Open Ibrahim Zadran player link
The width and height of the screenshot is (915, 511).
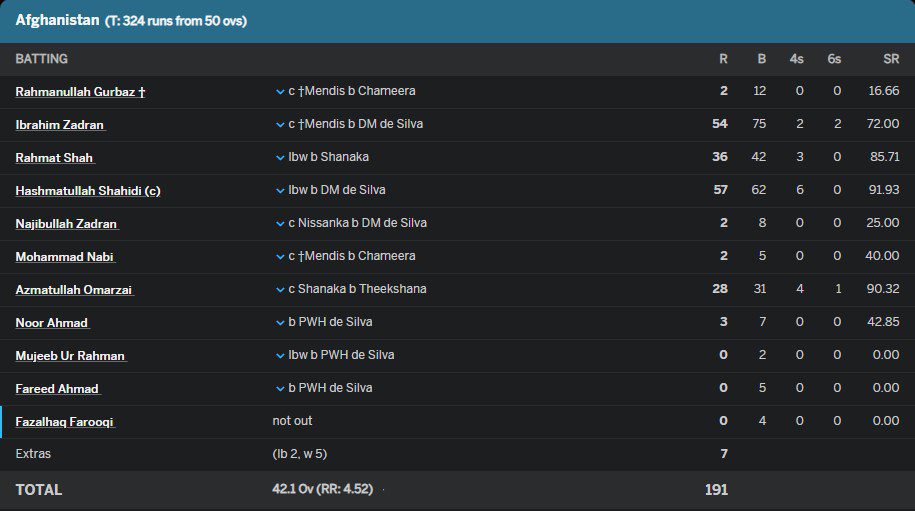coord(59,125)
